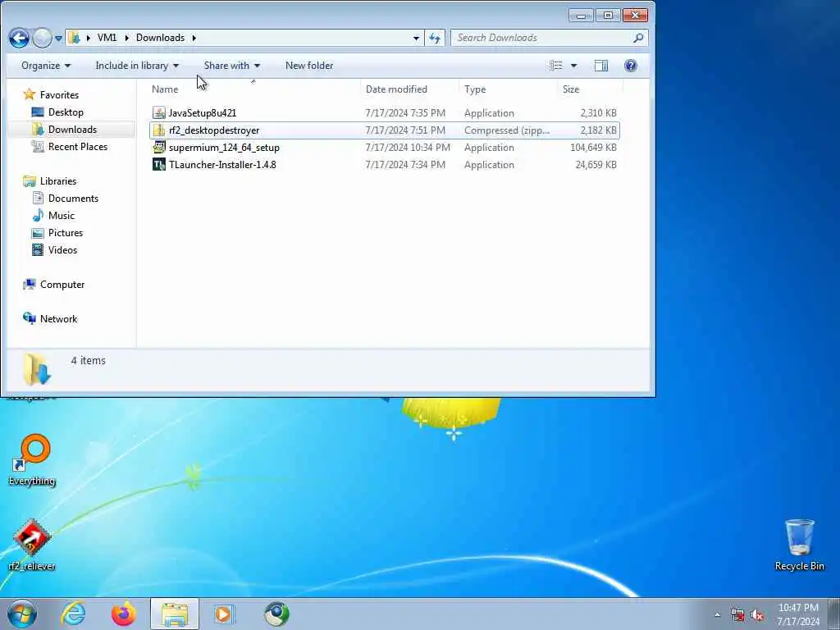Viewport: 840px width, 630px height.
Task: Select the TLauncher-Installer-1.4.8 file icon
Action: pos(159,164)
